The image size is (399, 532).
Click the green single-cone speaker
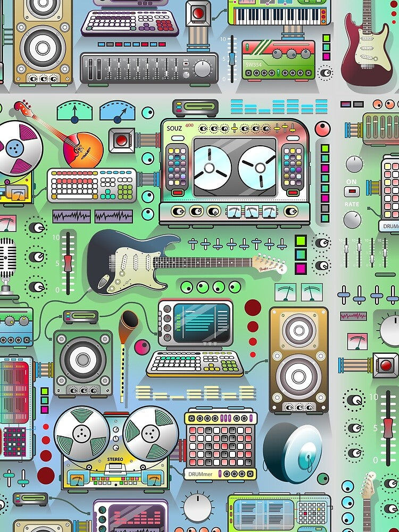83,363
